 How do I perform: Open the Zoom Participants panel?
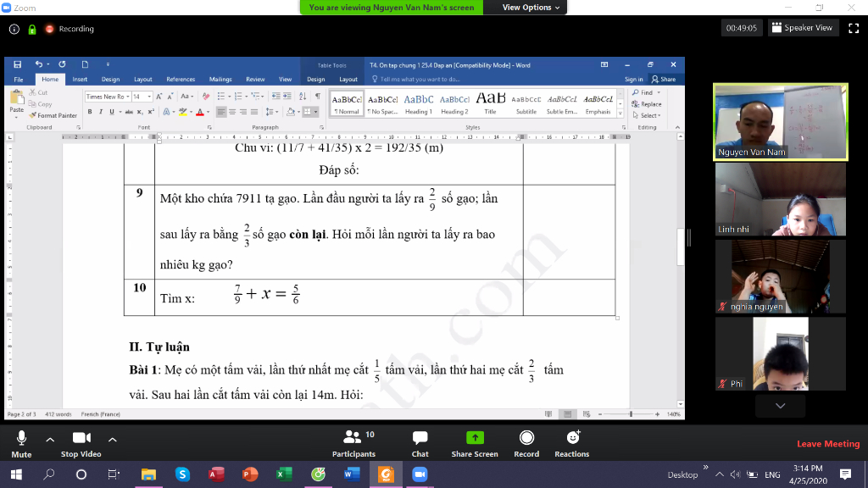click(353, 444)
